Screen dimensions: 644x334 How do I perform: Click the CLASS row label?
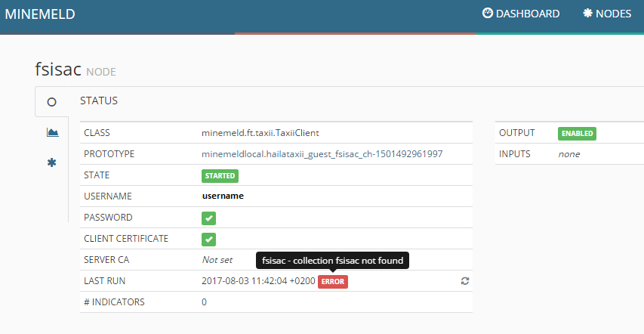97,133
